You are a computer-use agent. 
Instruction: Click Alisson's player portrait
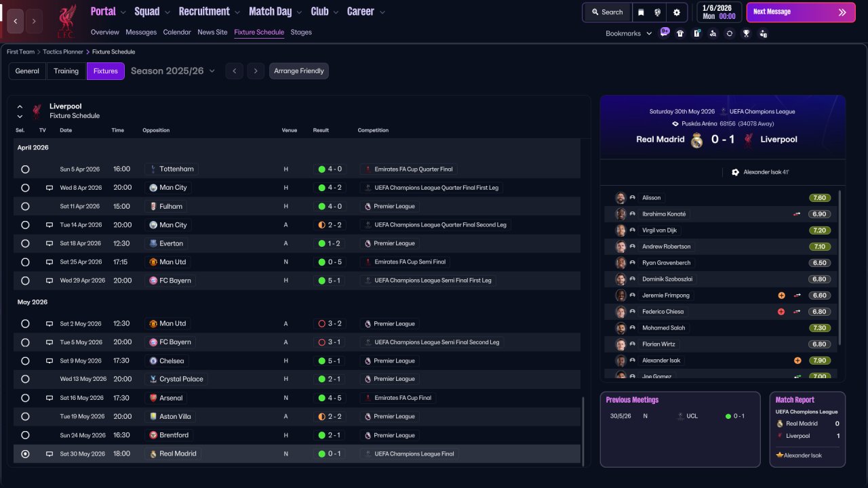coord(620,198)
